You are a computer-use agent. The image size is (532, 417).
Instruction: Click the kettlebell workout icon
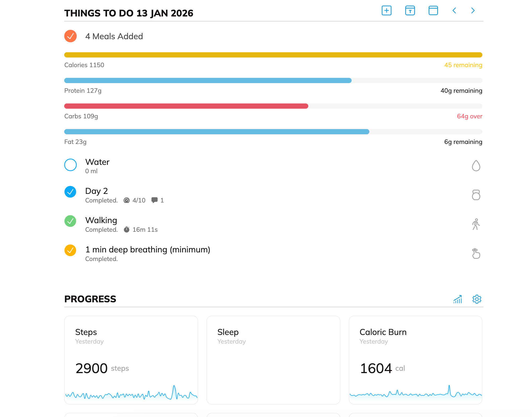pyautogui.click(x=476, y=195)
